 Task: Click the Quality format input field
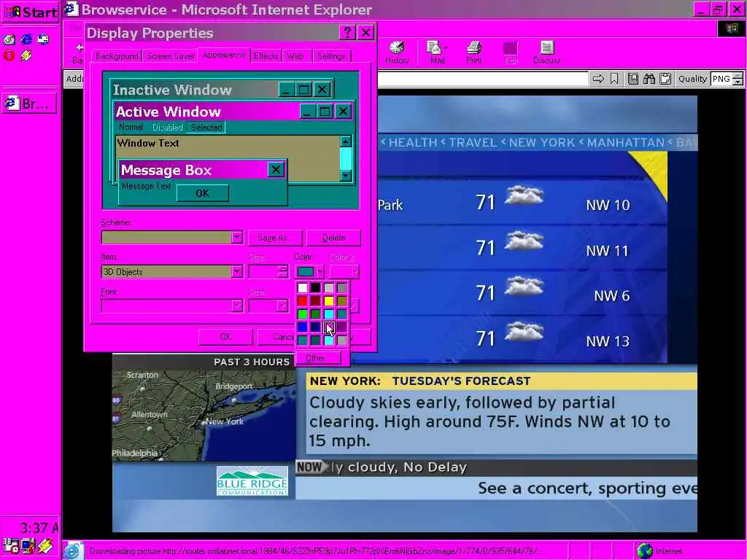721,79
